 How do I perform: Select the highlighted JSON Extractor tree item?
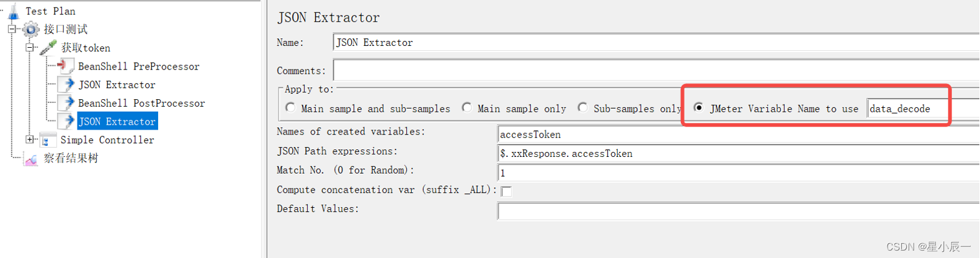pos(117,122)
